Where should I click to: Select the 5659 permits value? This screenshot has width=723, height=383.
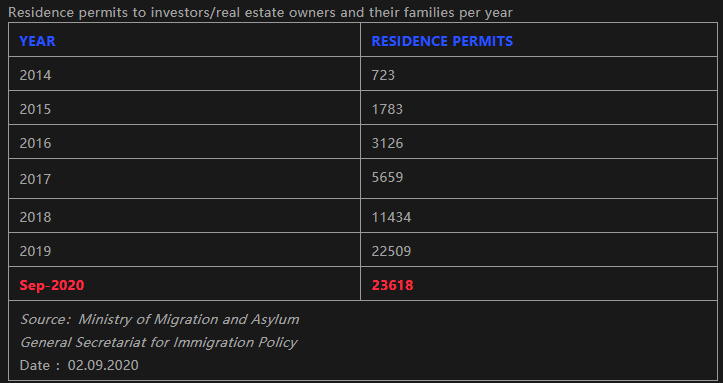[387, 177]
